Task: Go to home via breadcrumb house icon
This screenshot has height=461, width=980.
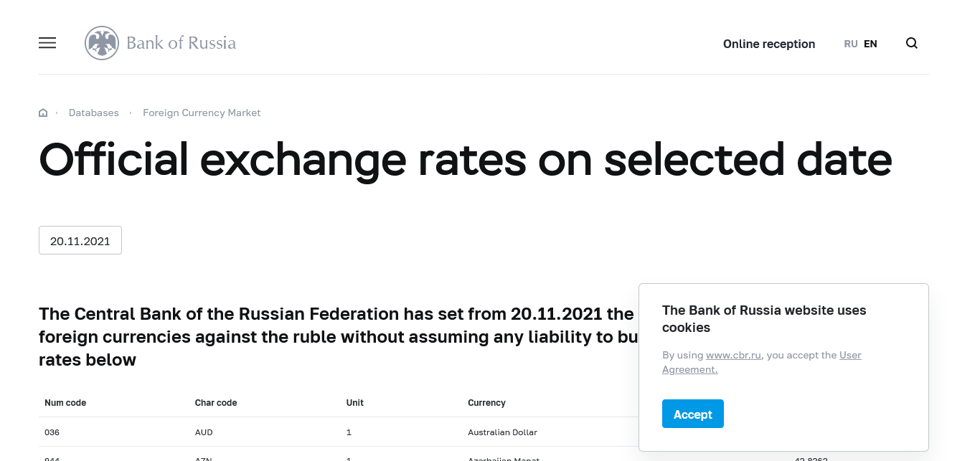Action: tap(43, 113)
